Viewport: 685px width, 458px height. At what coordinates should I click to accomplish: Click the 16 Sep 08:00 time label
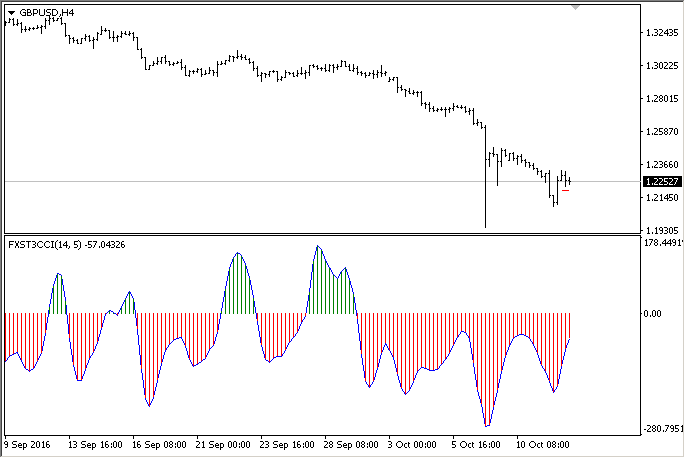click(159, 445)
